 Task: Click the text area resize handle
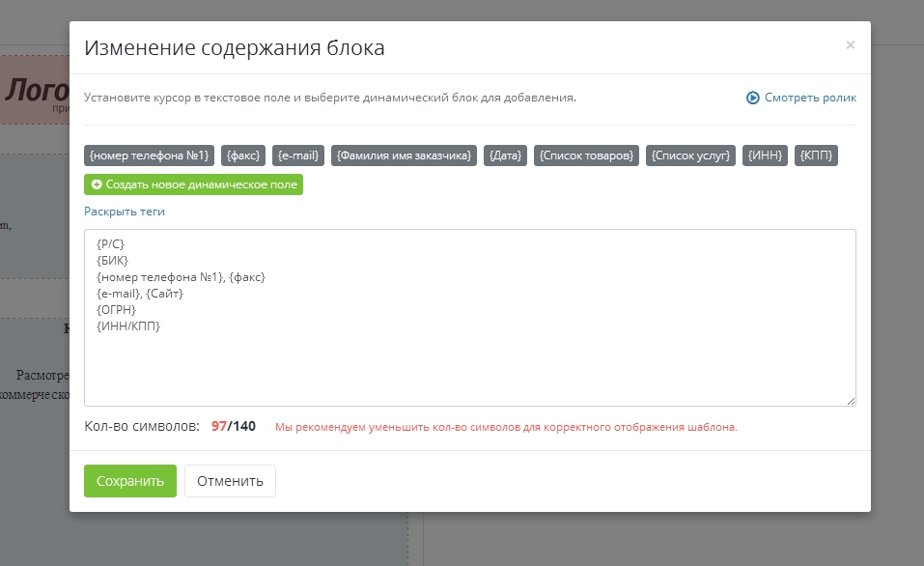(851, 401)
